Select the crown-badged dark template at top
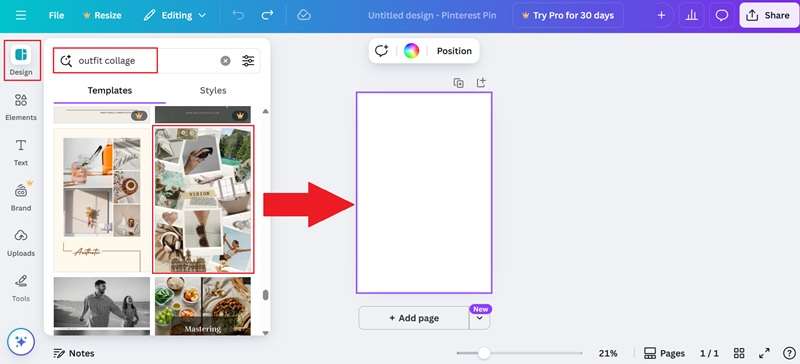800x364 pixels. (x=203, y=115)
